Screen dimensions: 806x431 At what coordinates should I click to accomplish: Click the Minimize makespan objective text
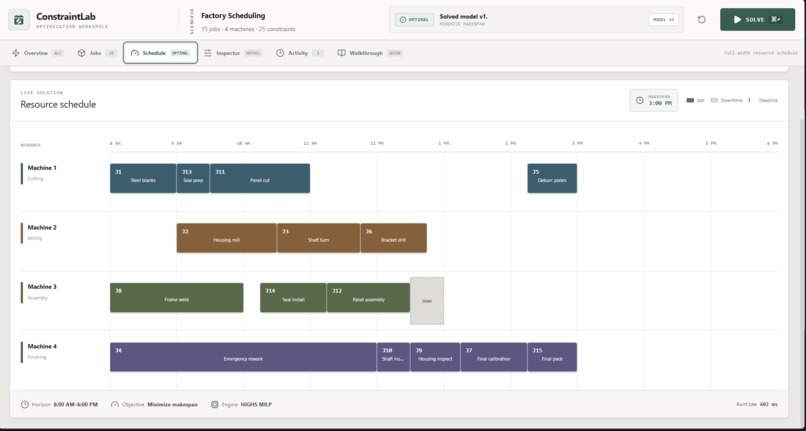click(x=172, y=404)
